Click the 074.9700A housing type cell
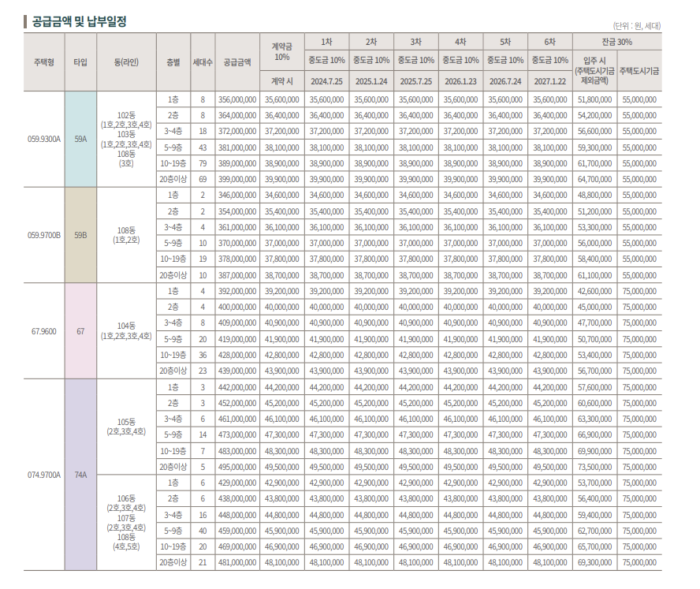Screen dimensions: 700x589 point(44,475)
